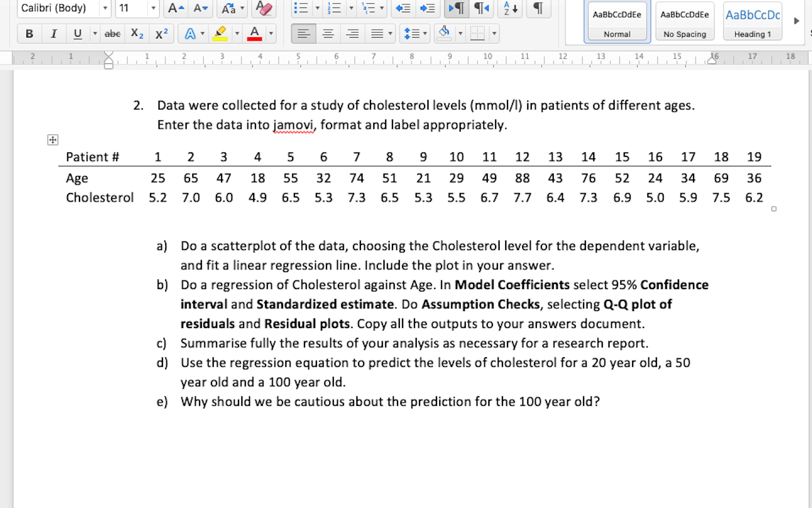Apply superscript formatting
The height and width of the screenshot is (508, 812).
click(x=162, y=34)
